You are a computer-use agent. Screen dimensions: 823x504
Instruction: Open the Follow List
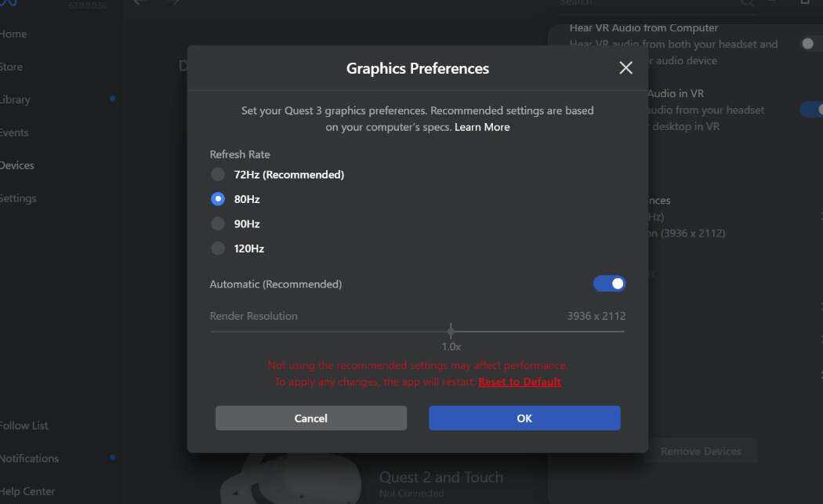click(24, 426)
